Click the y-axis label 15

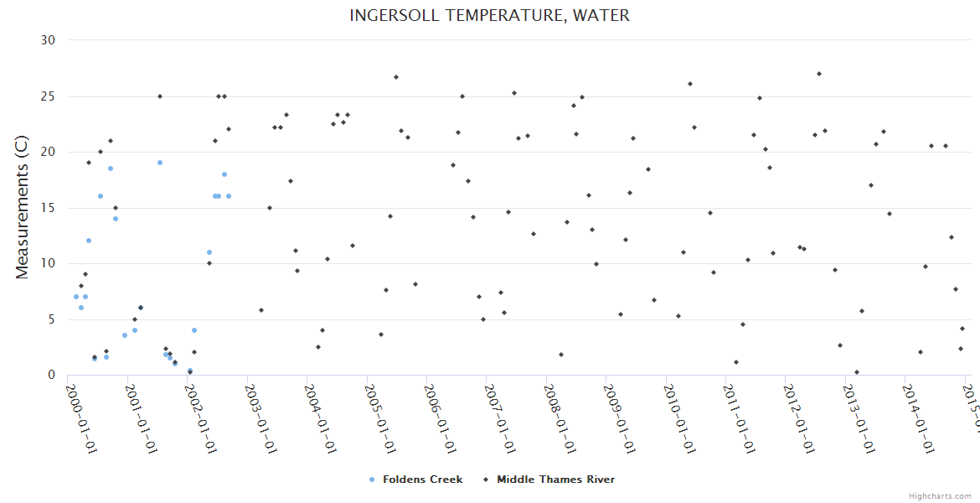pyautogui.click(x=48, y=208)
